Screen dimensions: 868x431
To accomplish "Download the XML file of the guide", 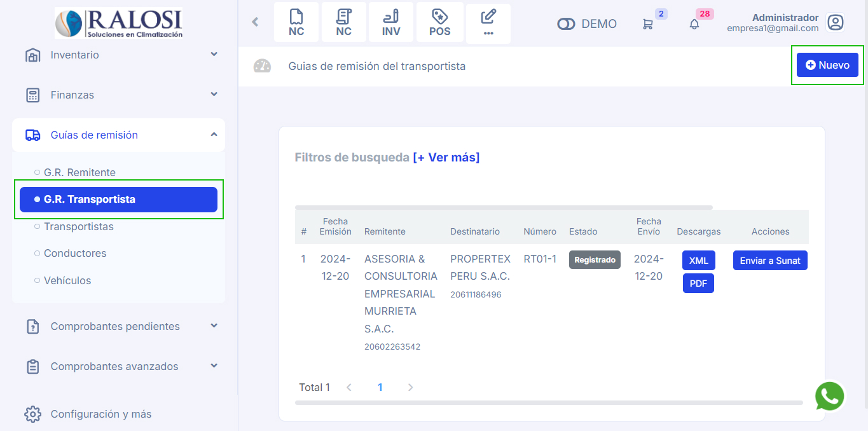I will click(x=698, y=260).
